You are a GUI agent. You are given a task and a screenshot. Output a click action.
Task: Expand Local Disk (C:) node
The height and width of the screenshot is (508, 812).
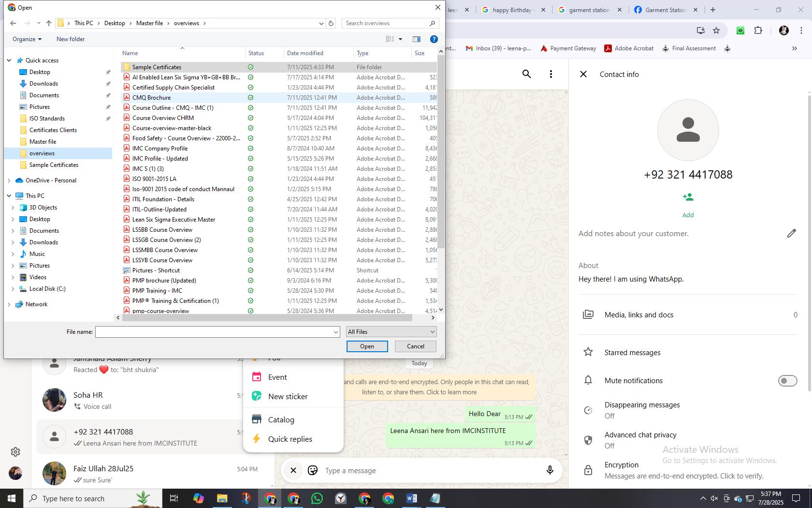point(13,289)
